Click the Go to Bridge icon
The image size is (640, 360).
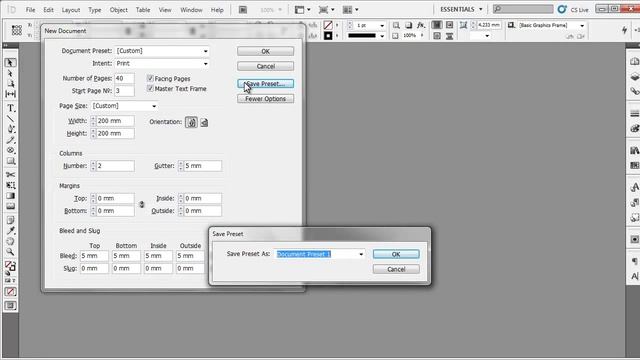click(x=243, y=9)
